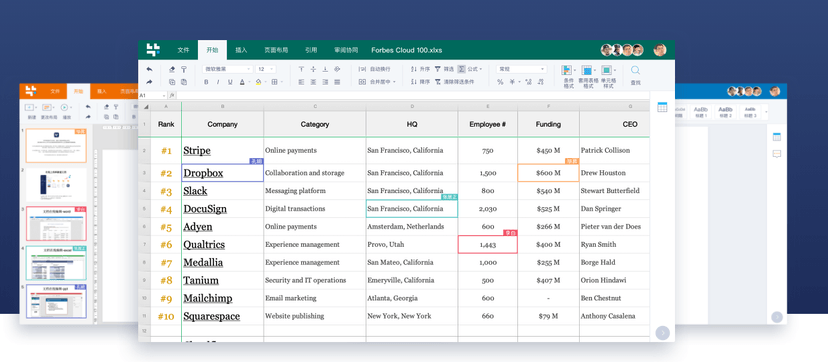Screen dimensions: 828x362
Task: Select the $600 M funding cell
Action: [548, 173]
